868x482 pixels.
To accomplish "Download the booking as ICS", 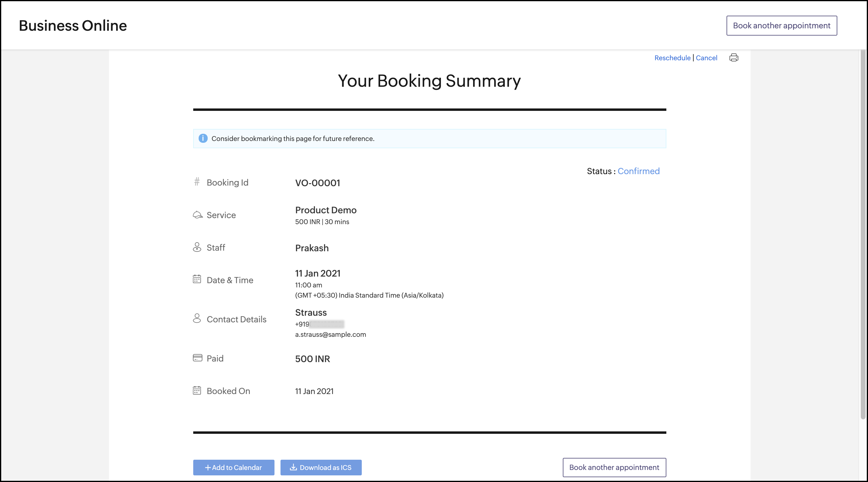I will click(321, 468).
